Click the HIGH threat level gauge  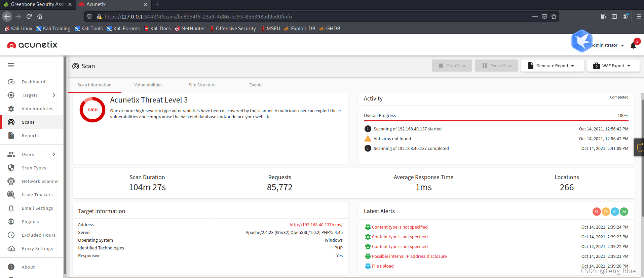pyautogui.click(x=92, y=110)
